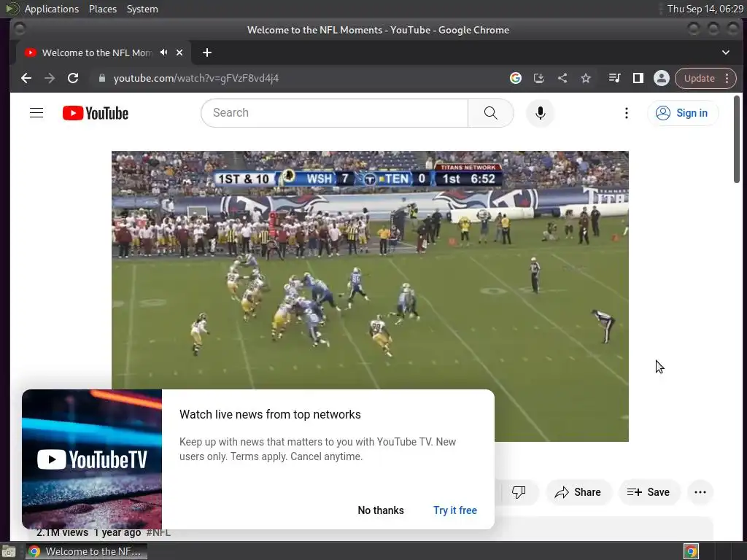Viewport: 747px width, 560px height.
Task: Open more actions ellipsis button
Action: pos(700,492)
